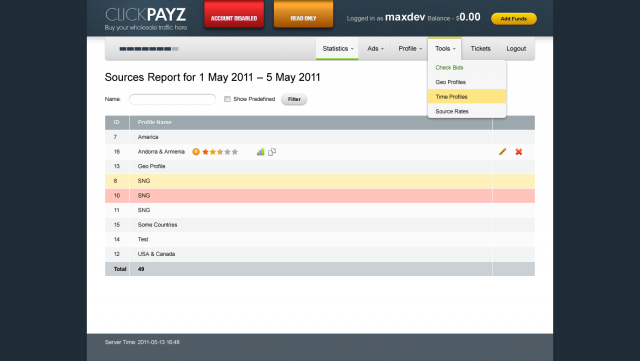This screenshot has height=361, width=640.
Task: Edit Andorra & Armenia with pencil icon
Action: pyautogui.click(x=502, y=152)
